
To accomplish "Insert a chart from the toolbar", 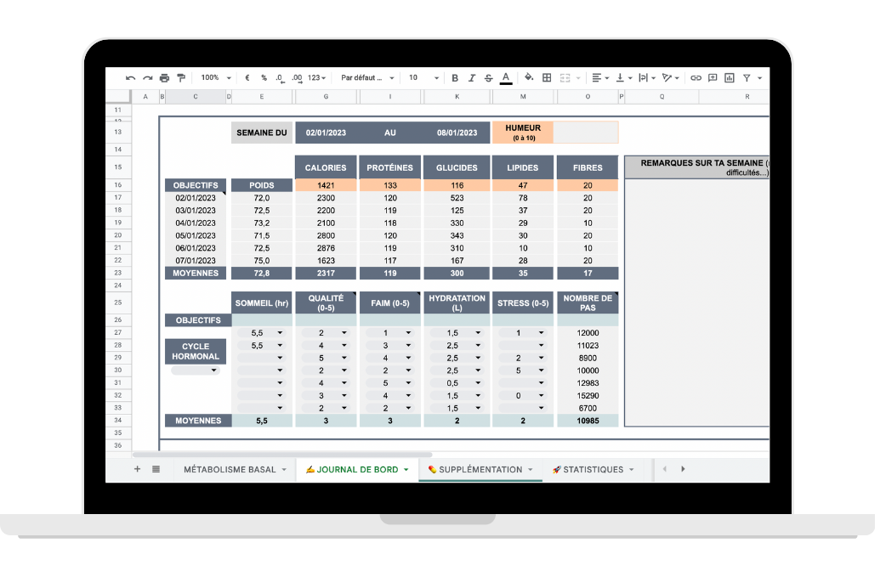I will (x=729, y=77).
